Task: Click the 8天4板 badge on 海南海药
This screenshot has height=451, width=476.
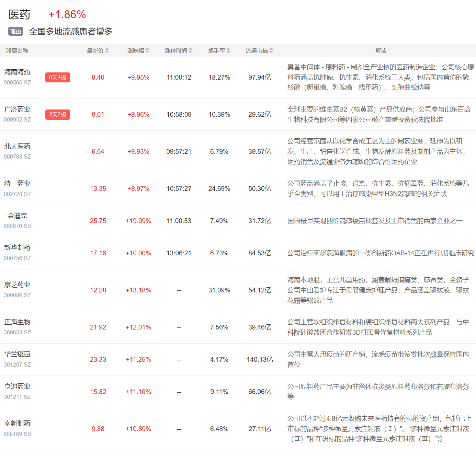Action: click(x=57, y=78)
